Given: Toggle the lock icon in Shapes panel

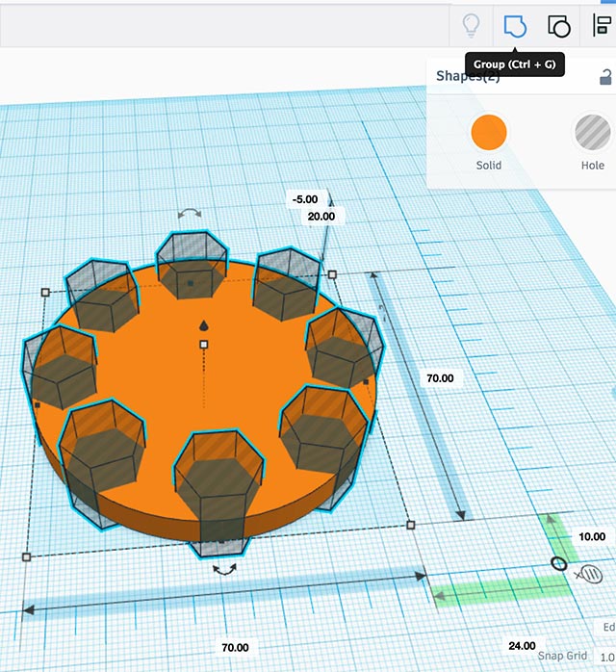Looking at the screenshot, I should point(606,78).
